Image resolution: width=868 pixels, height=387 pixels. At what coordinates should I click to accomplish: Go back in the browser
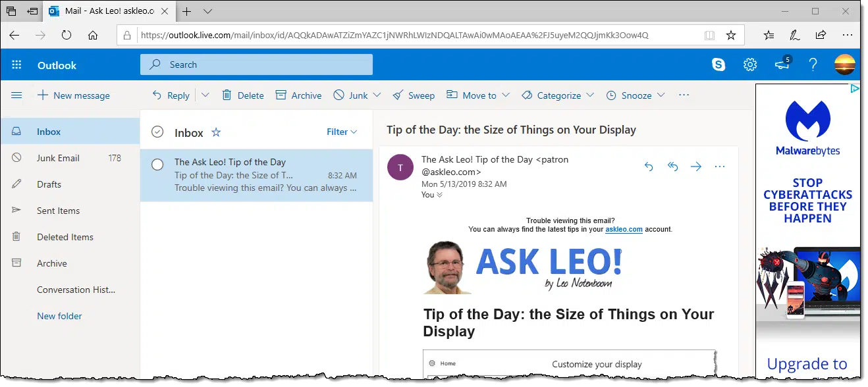tap(14, 36)
